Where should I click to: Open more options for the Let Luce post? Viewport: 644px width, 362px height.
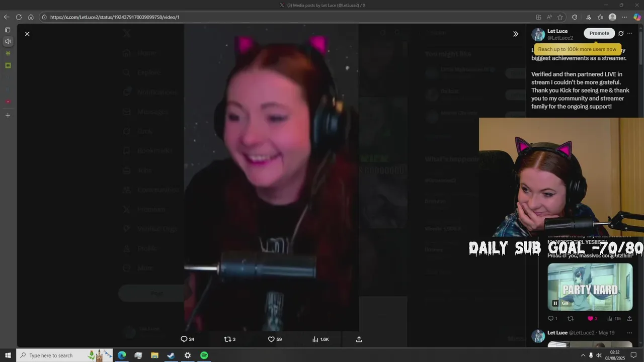click(629, 33)
